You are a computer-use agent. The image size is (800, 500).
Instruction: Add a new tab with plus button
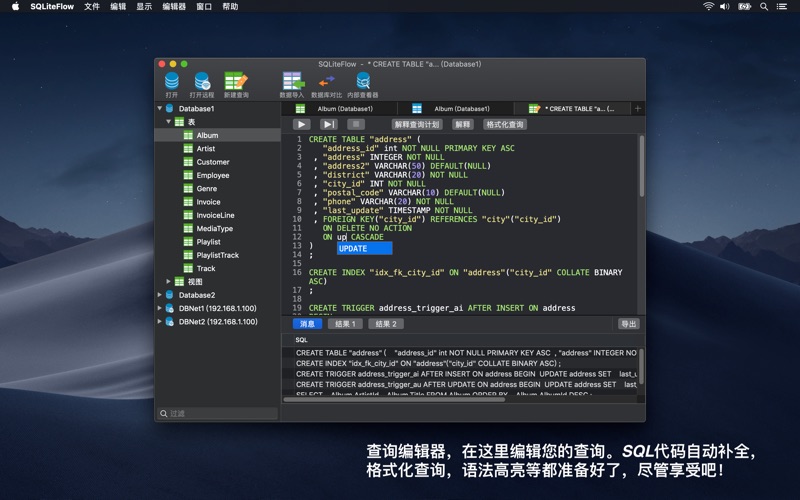pyautogui.click(x=638, y=108)
